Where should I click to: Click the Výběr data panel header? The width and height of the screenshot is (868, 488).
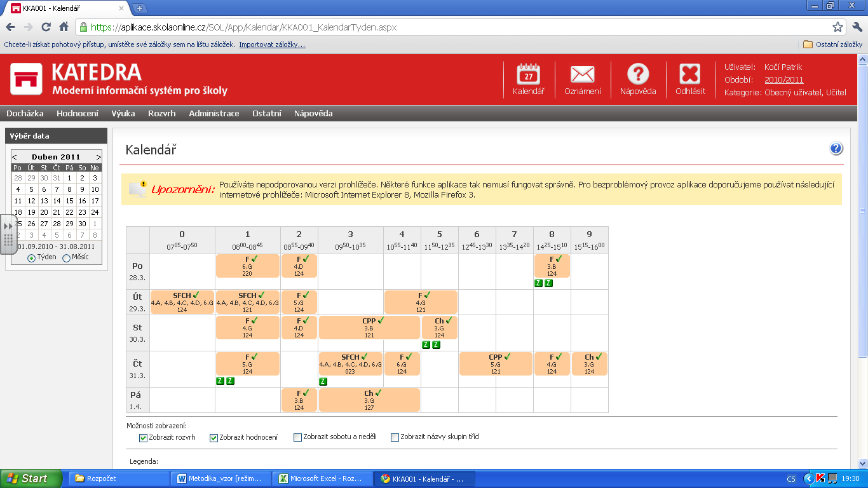[x=56, y=136]
